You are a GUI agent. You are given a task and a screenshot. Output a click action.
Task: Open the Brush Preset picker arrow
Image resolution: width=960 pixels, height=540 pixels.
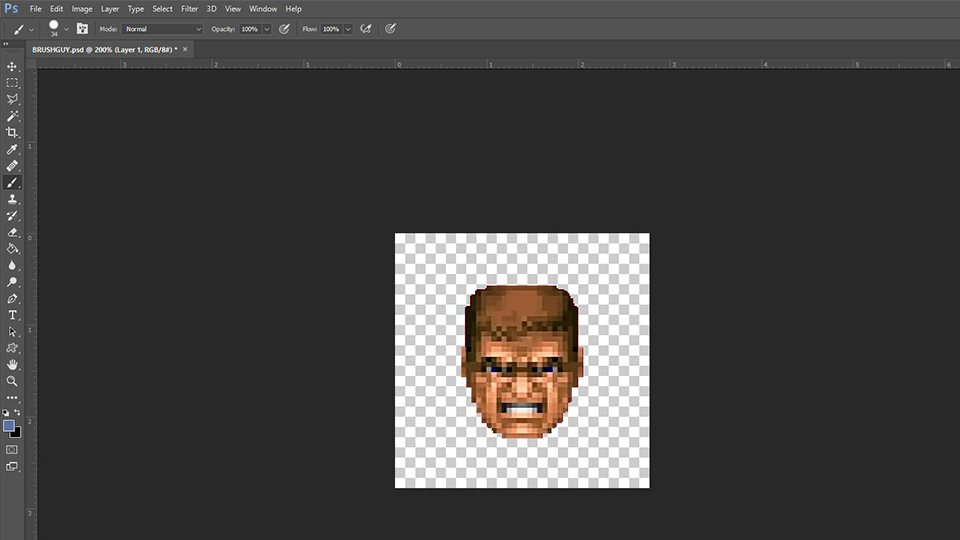(67, 29)
